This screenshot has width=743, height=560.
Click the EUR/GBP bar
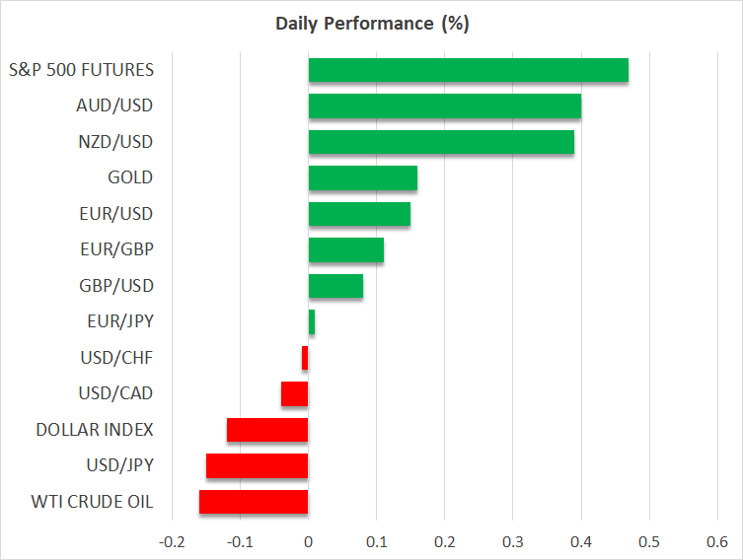(345, 250)
